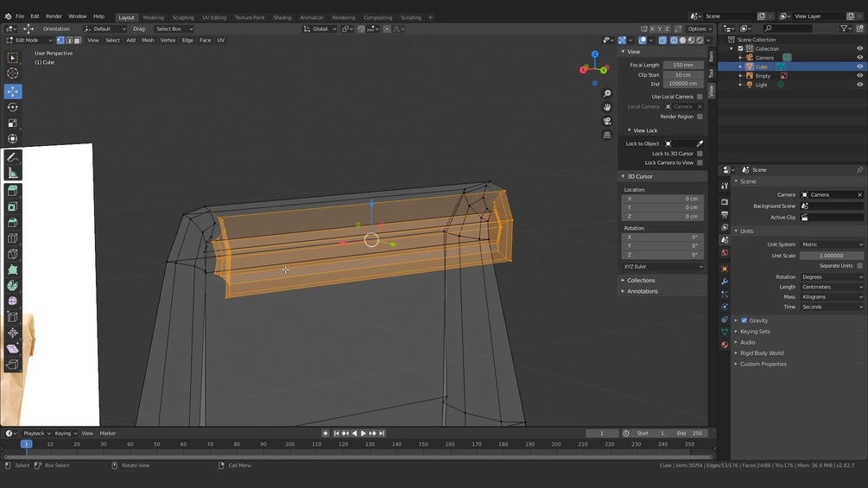Expand the Rigid Body World panel
868x488 pixels.
[762, 353]
